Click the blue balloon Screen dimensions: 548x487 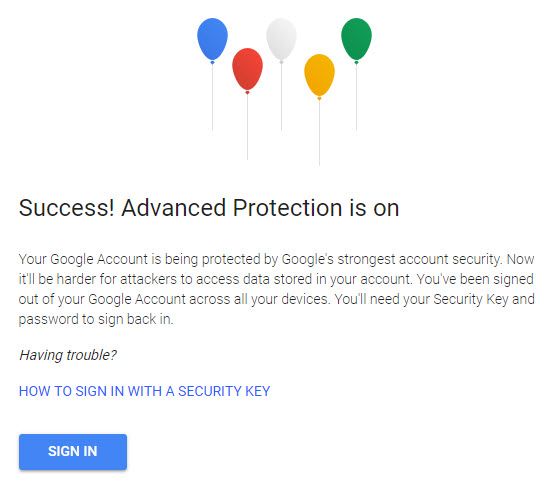point(212,40)
